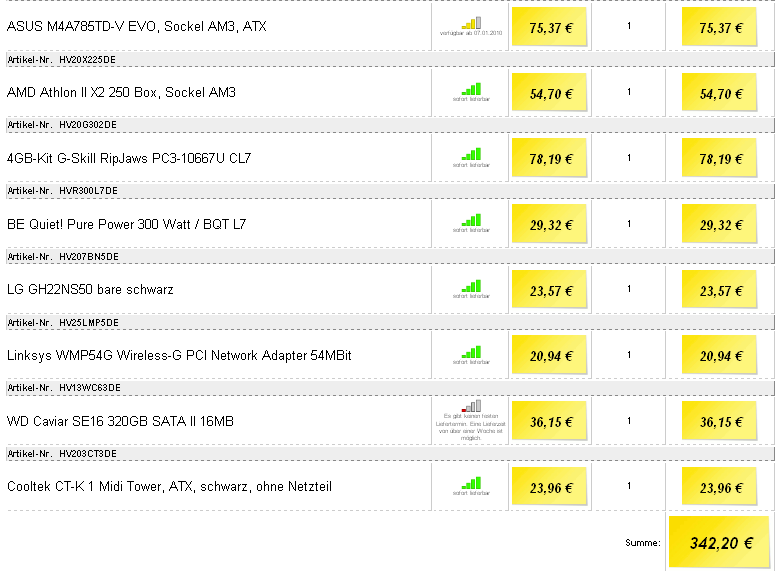
Task: Click BE Quiet! Pure Power availability icon
Action: [471, 220]
